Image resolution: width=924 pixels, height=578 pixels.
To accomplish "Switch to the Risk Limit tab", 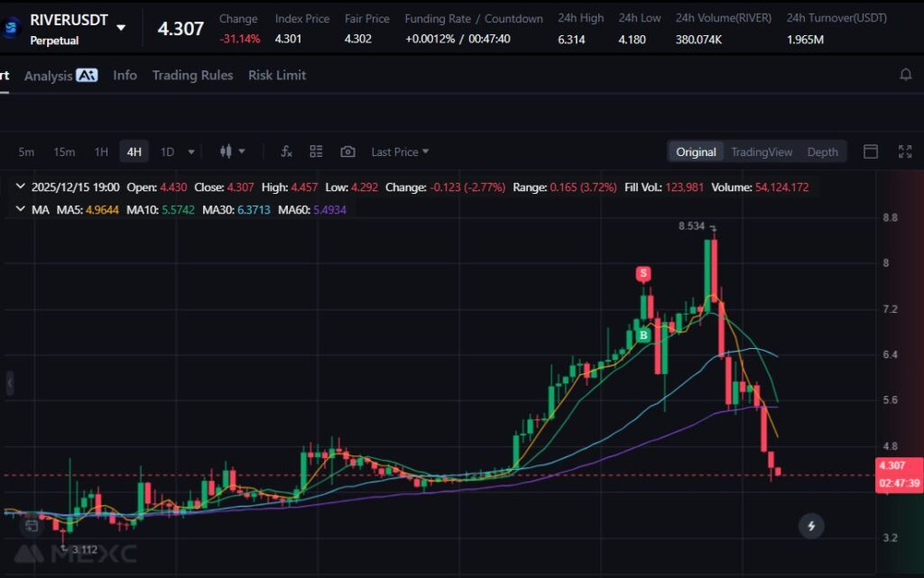I will tap(277, 75).
